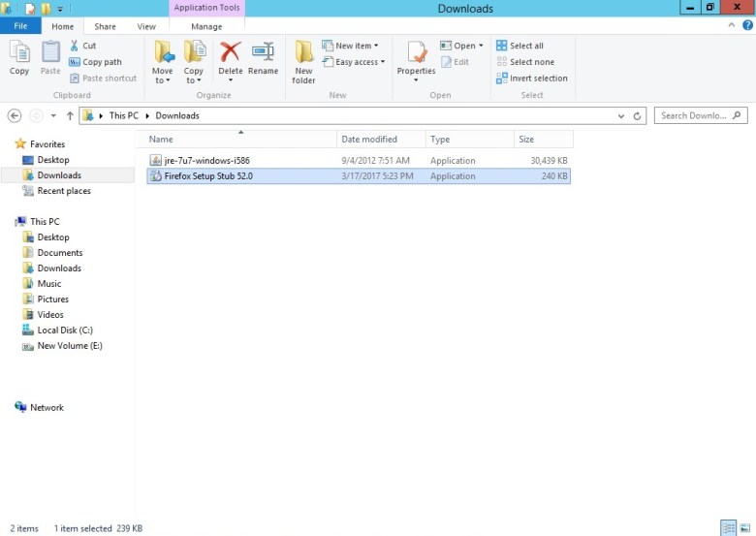Click the Copy icon in Clipboard group
Viewport: 756px width, 536px height.
click(19, 58)
